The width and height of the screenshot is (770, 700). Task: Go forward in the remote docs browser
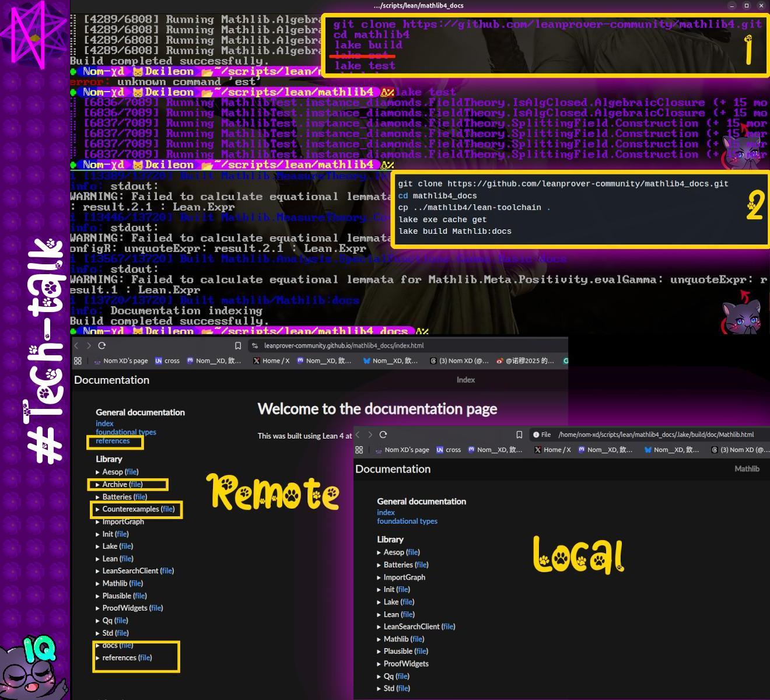[89, 345]
